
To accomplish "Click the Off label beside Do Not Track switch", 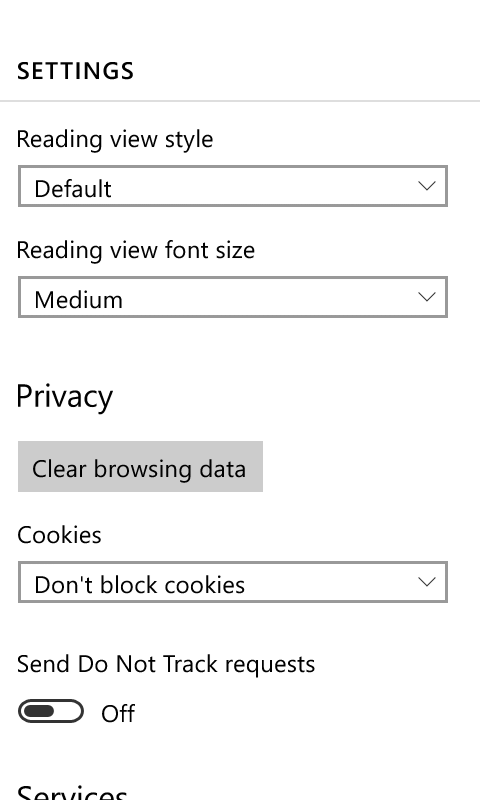I will tap(118, 713).
